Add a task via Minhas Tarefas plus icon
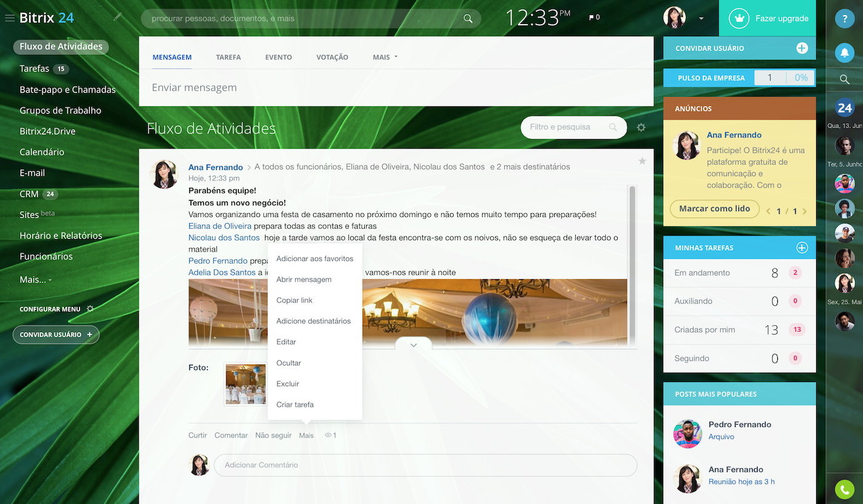The height and width of the screenshot is (504, 863). point(801,247)
